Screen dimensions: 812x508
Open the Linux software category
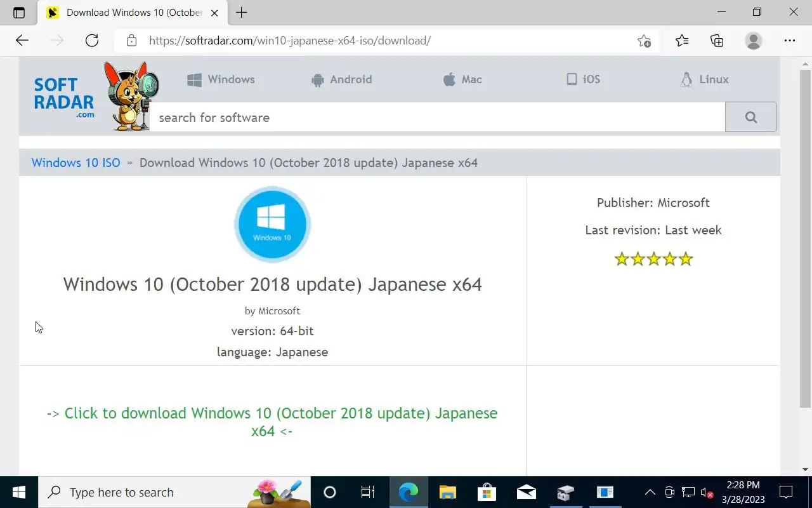704,79
